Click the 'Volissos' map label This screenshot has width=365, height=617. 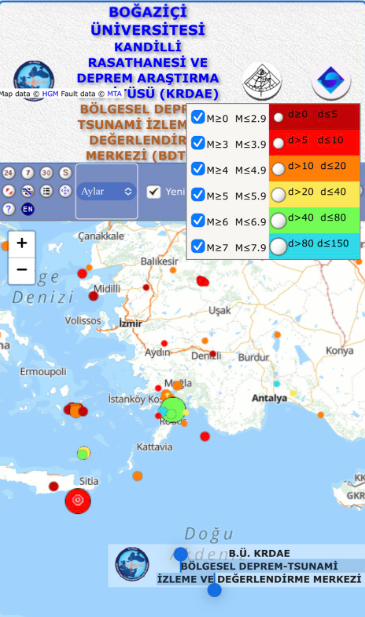[x=83, y=320]
